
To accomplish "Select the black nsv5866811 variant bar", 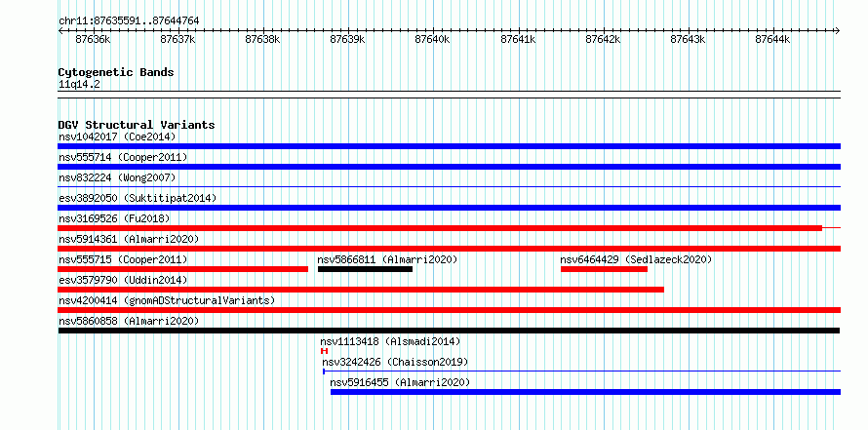I will coord(366,269).
